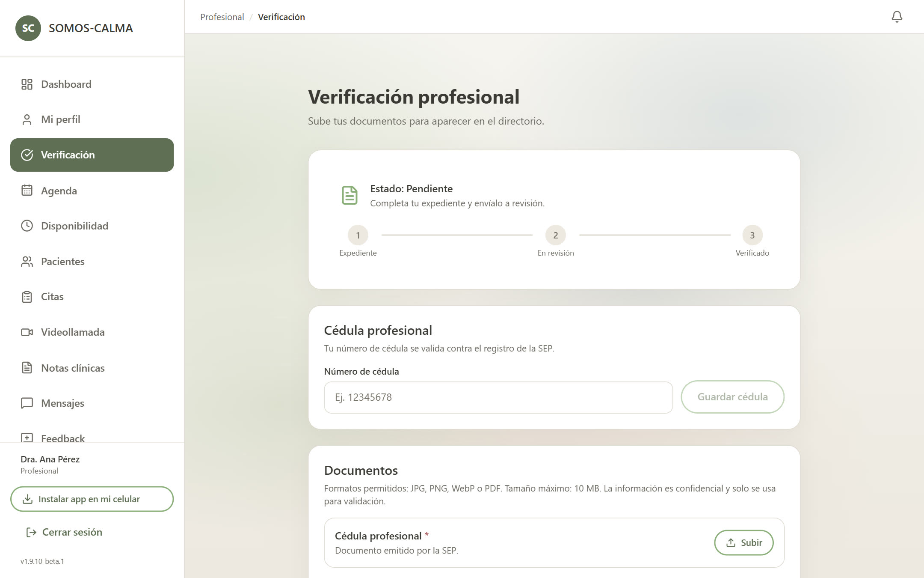Click the Citas clipboard icon
Image resolution: width=924 pixels, height=578 pixels.
[x=27, y=297]
